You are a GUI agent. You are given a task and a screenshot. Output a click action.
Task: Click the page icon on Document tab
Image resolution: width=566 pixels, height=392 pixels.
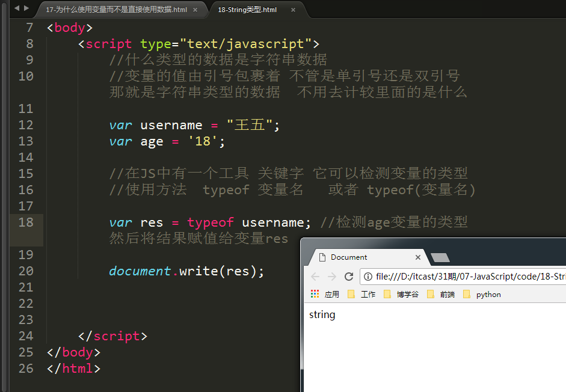click(322, 257)
